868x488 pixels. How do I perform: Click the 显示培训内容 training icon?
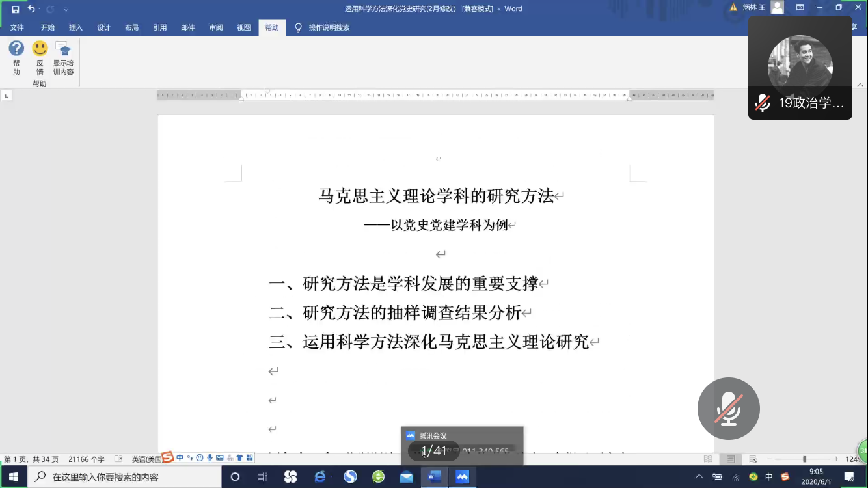coord(63,49)
